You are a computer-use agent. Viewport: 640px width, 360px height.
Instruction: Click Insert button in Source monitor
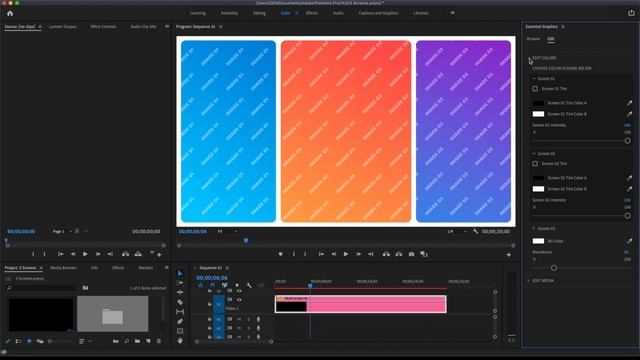[x=126, y=254]
